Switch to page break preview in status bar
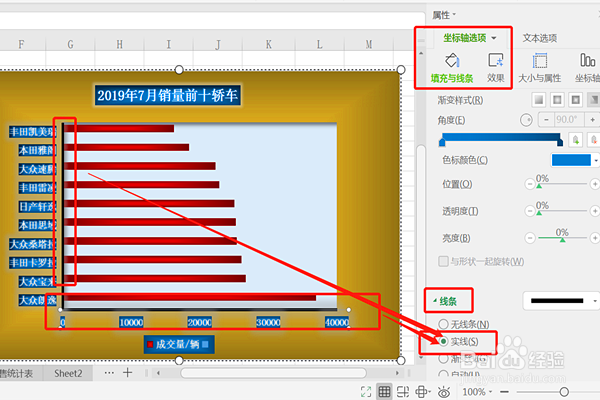 (x=403, y=392)
